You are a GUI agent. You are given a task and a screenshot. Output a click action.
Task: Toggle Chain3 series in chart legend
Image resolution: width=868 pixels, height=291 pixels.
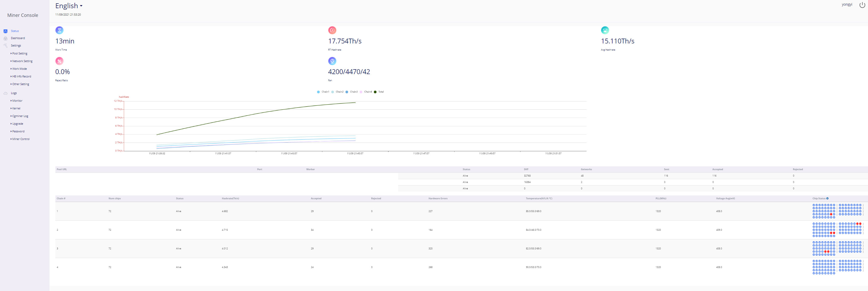(x=351, y=92)
